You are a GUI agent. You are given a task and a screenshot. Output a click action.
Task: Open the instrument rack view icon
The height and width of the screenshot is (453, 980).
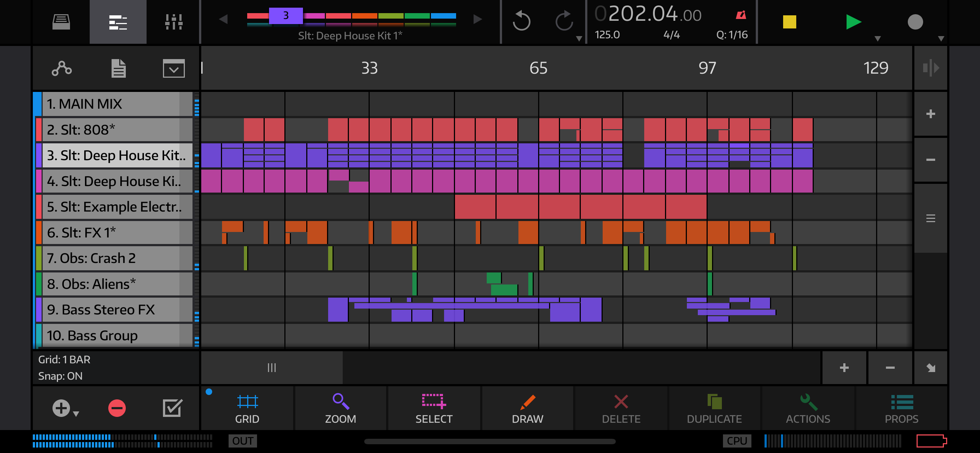[61, 22]
